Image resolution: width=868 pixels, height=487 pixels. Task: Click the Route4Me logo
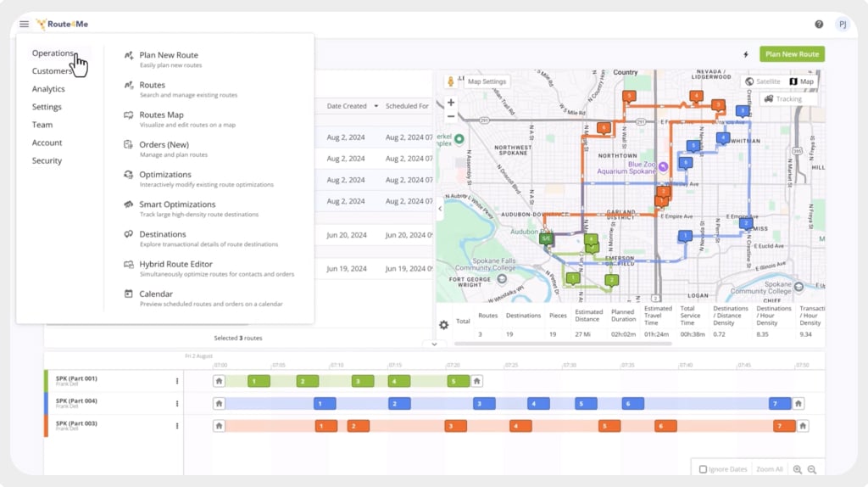(62, 24)
